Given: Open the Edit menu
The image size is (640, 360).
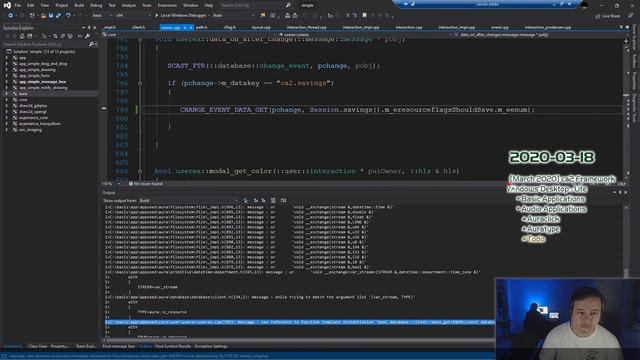Looking at the screenshot, I should (31, 5).
